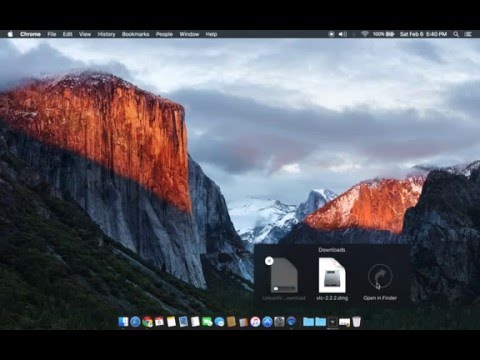Open Messages blue bubble in Dock
This screenshot has width=480, height=360.
[219, 322]
